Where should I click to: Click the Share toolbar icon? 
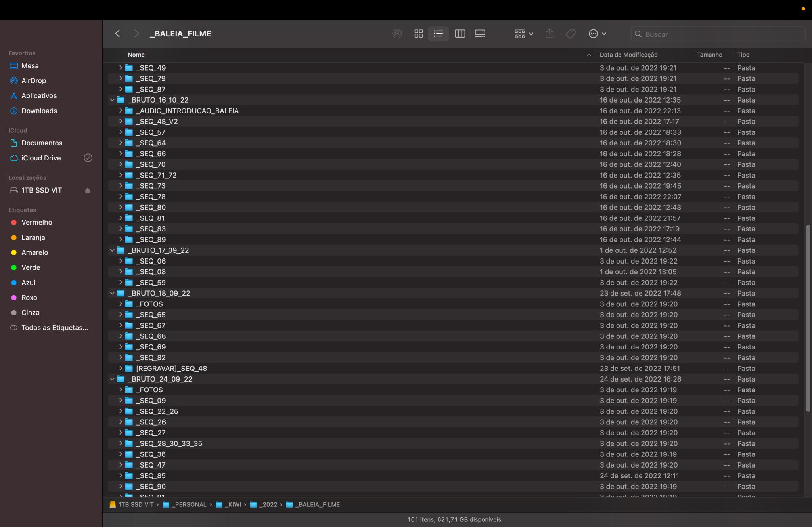[x=549, y=34]
